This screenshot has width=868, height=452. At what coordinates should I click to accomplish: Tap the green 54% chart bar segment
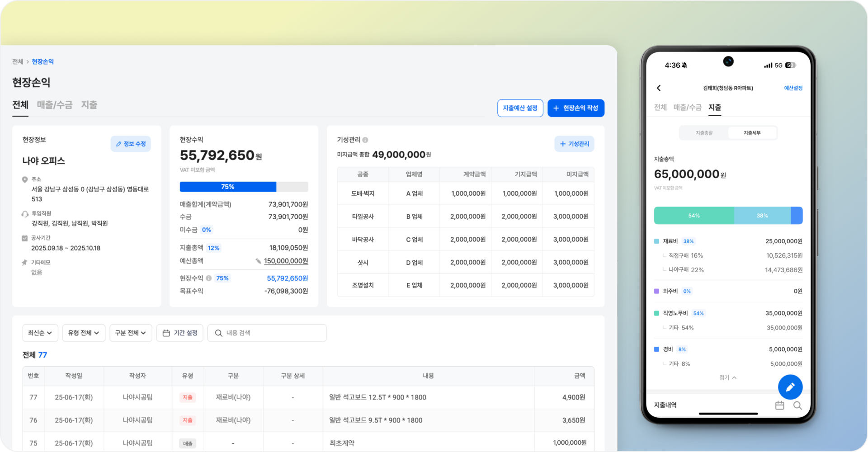tap(694, 216)
